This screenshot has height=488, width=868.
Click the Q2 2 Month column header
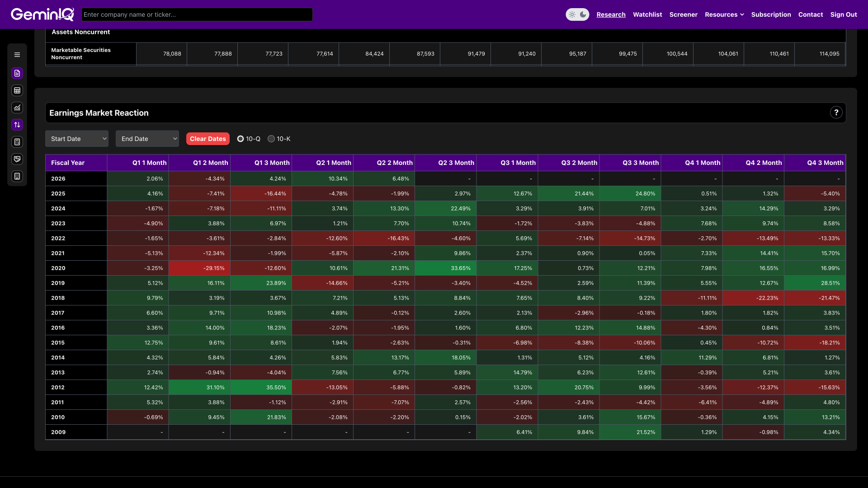pyautogui.click(x=384, y=163)
